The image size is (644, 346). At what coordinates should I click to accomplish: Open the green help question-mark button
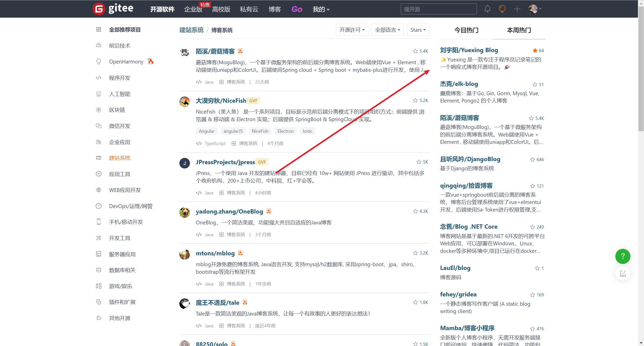point(623,256)
